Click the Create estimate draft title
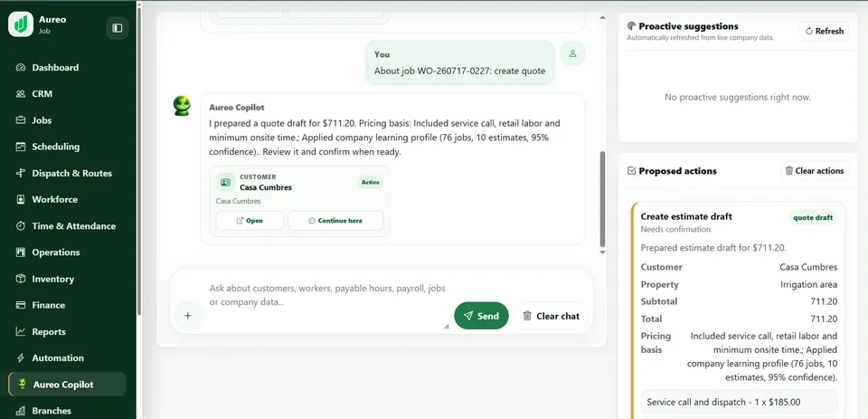 pyautogui.click(x=686, y=216)
